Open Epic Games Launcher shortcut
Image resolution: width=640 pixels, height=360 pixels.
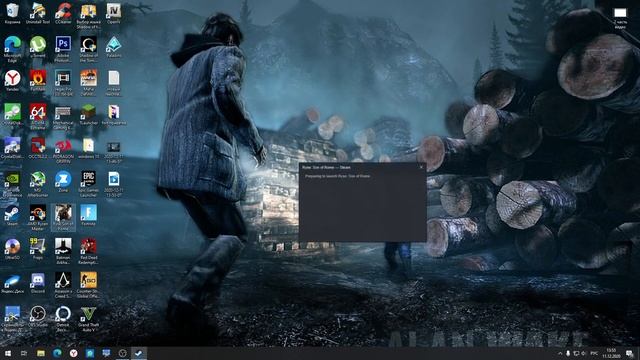[x=88, y=184]
